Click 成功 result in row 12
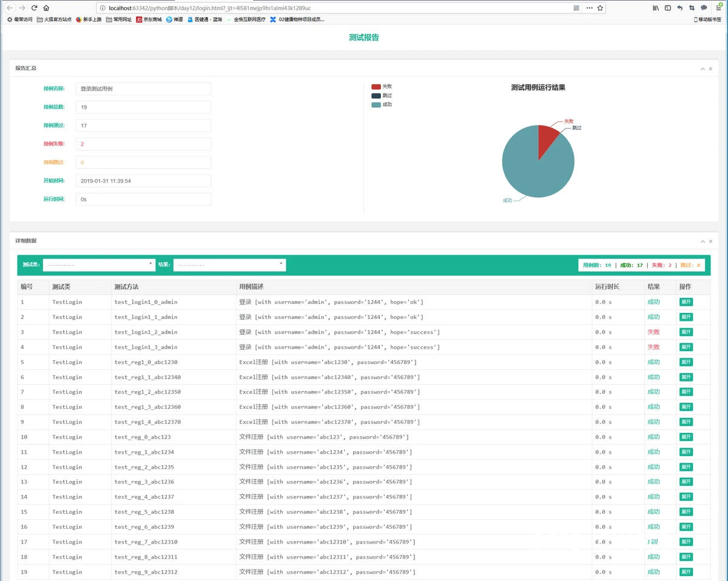 point(653,467)
